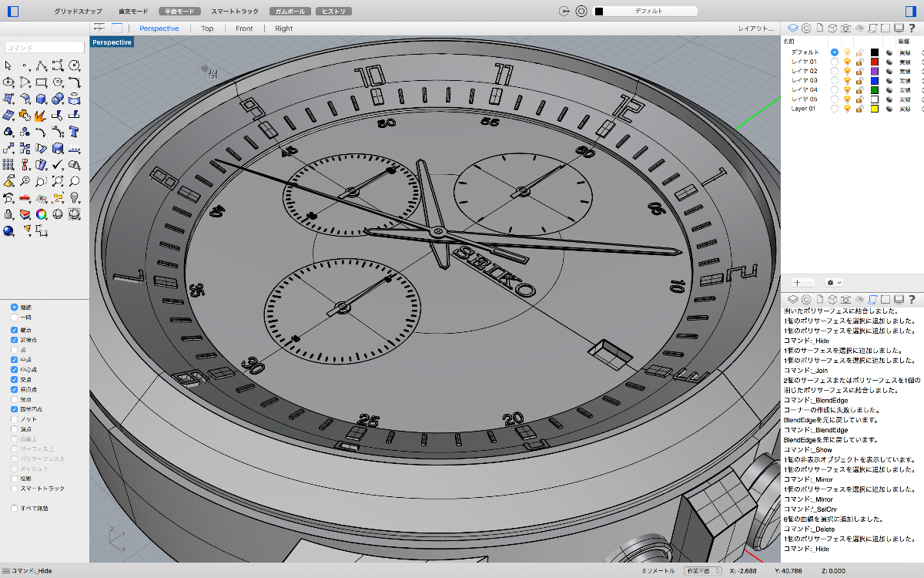Screen dimensions: 924x578
Task: Open the レイアウト layout dropdown
Action: coord(755,29)
